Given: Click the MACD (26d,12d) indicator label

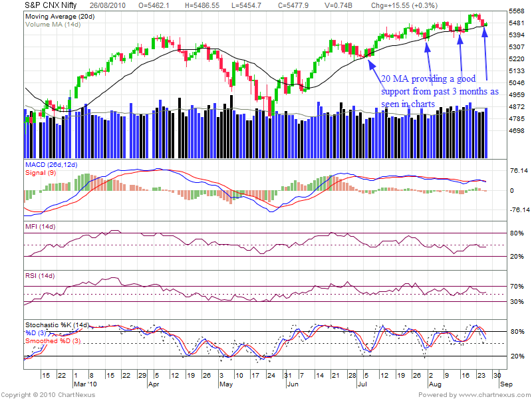Looking at the screenshot, I should pos(53,164).
